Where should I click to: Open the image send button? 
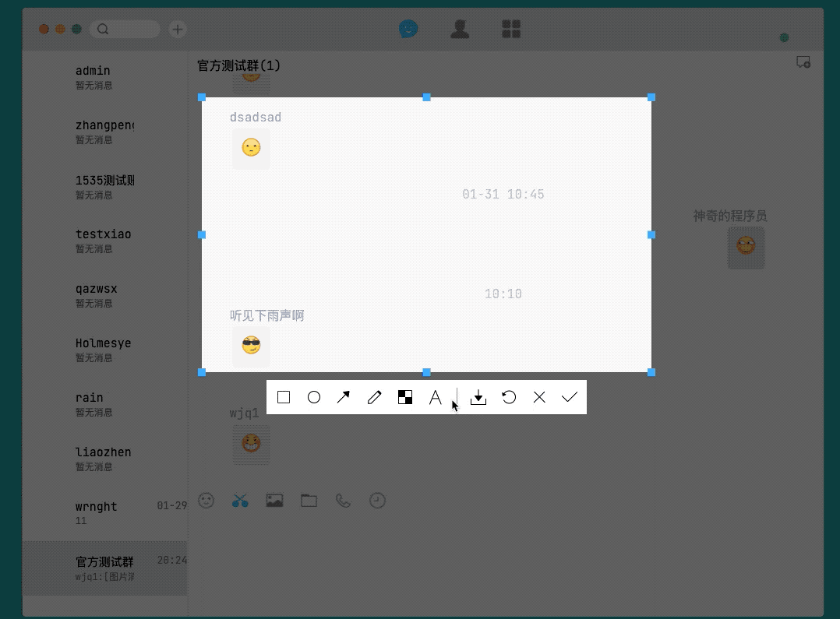[x=275, y=501]
